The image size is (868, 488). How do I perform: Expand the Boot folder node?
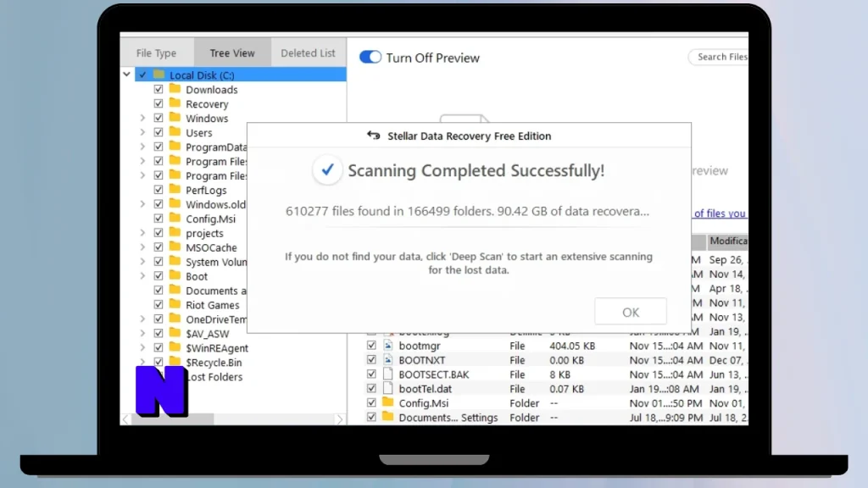tap(142, 276)
